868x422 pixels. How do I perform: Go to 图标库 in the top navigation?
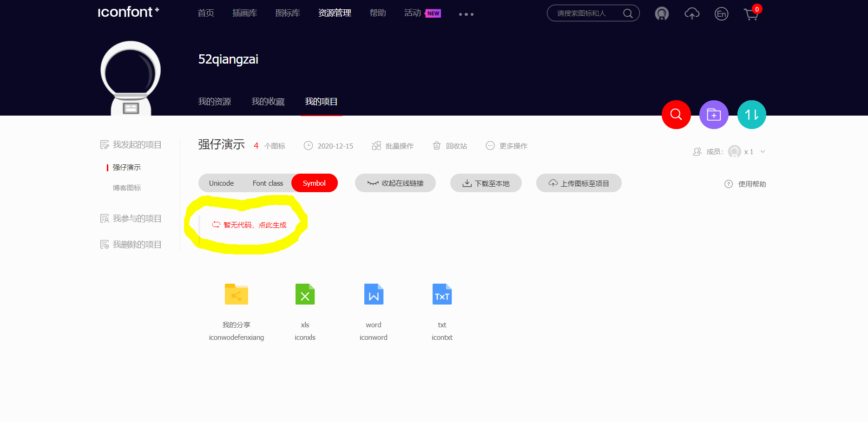click(288, 13)
